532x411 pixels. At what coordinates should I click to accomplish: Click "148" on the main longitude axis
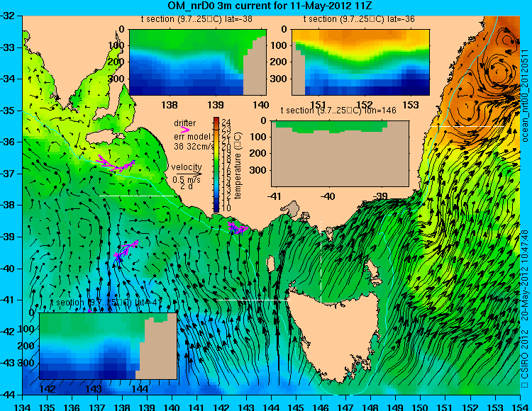(371, 407)
